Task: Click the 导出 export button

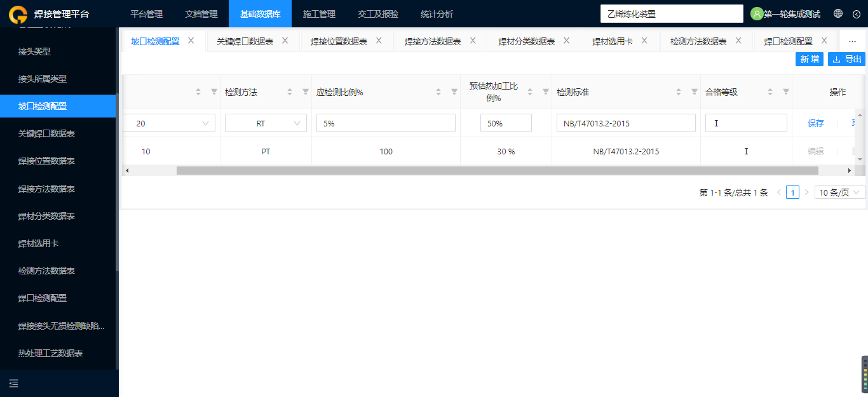Action: click(846, 59)
